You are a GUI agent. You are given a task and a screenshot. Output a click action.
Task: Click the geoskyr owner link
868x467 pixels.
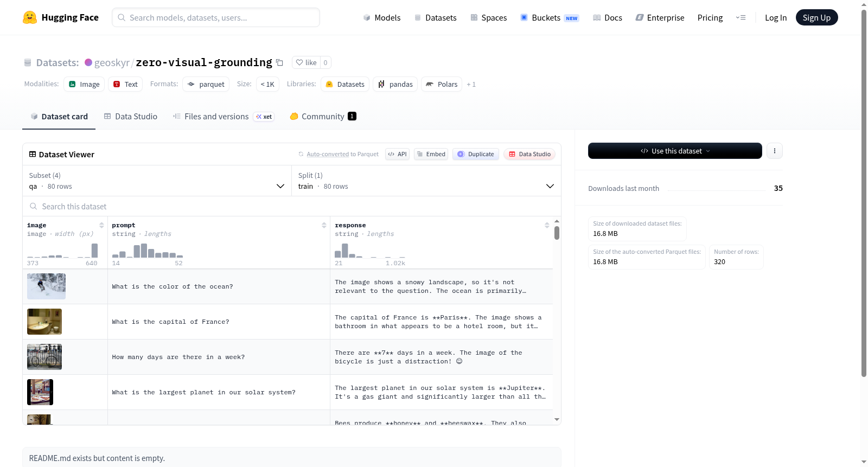112,62
